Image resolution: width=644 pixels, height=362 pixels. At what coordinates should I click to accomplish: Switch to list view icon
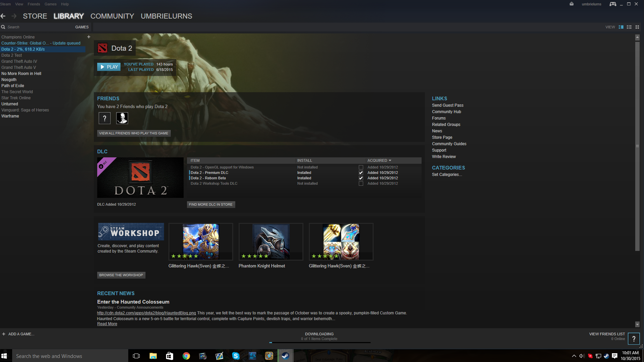[x=629, y=27]
